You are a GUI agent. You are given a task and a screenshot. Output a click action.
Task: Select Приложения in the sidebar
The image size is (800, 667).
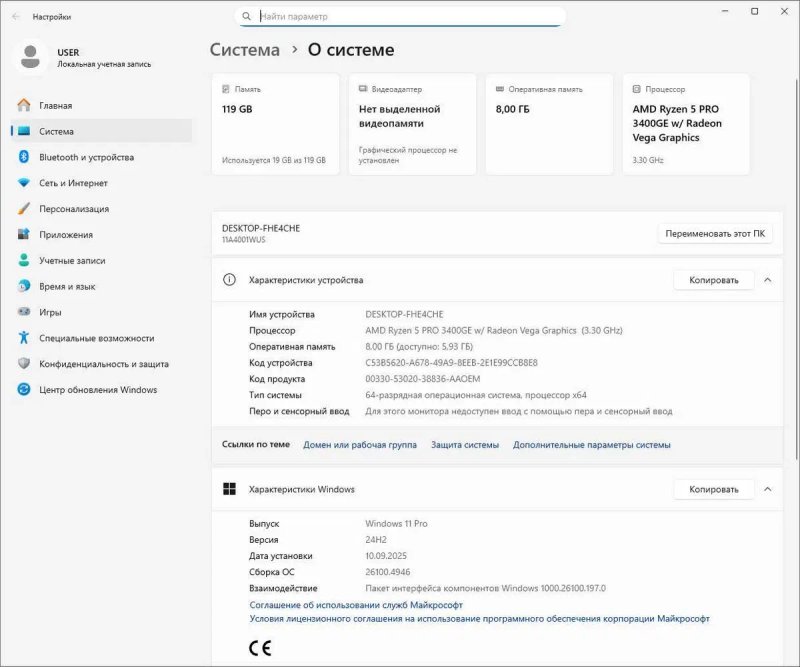[101, 235]
